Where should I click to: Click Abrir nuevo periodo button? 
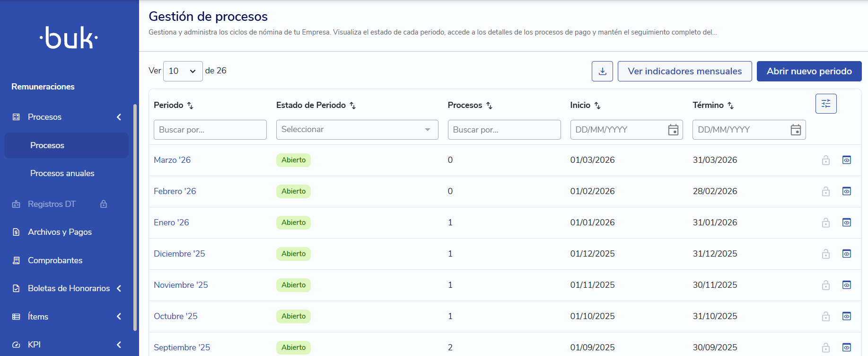[809, 71]
